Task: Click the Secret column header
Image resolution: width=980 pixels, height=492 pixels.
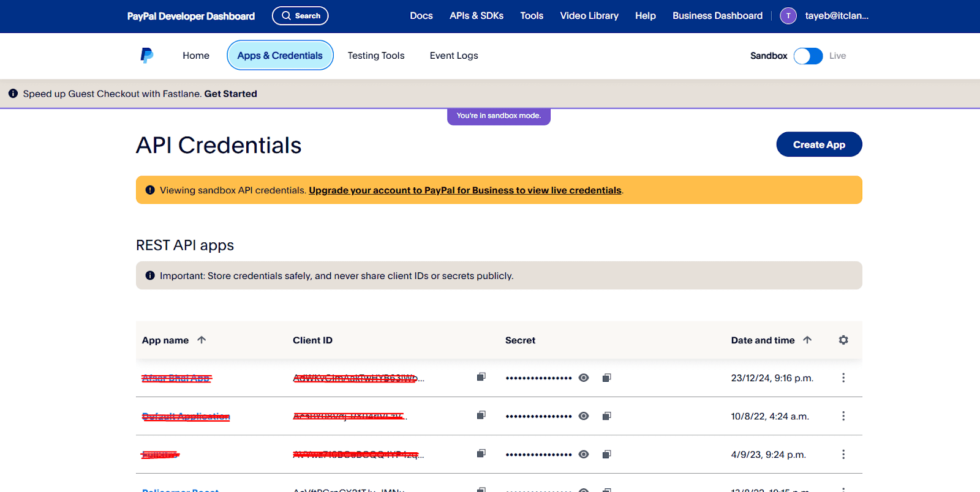Action: click(x=520, y=340)
